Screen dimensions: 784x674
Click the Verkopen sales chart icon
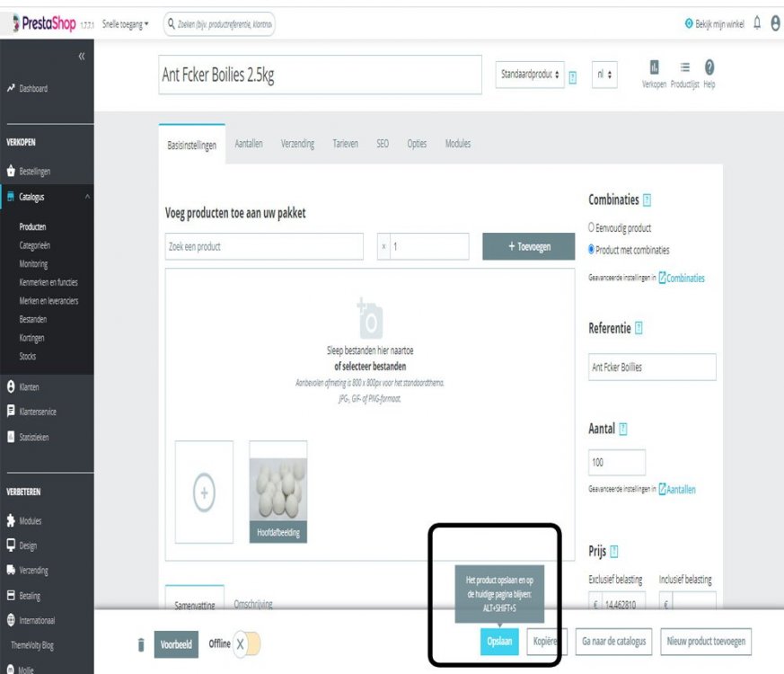654,67
